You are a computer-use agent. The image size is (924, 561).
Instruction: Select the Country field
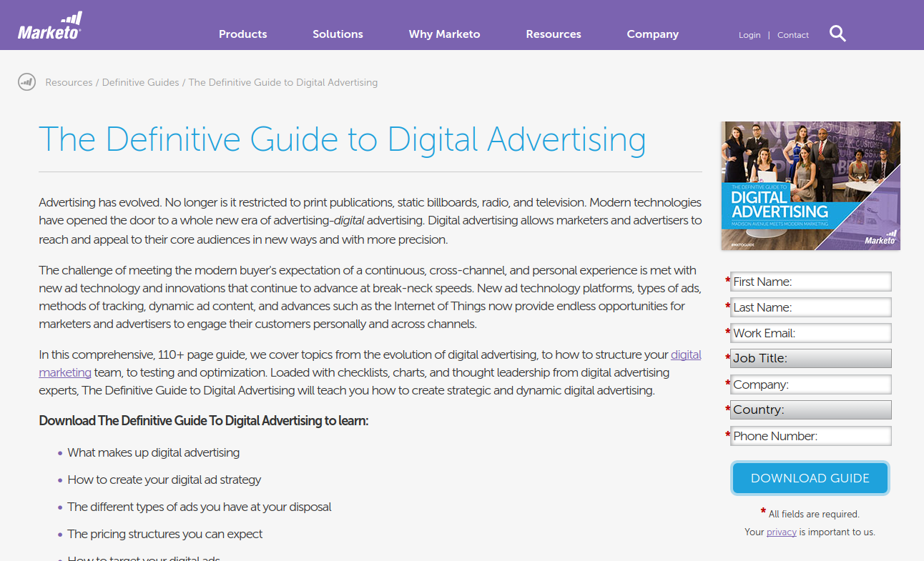pyautogui.click(x=810, y=409)
